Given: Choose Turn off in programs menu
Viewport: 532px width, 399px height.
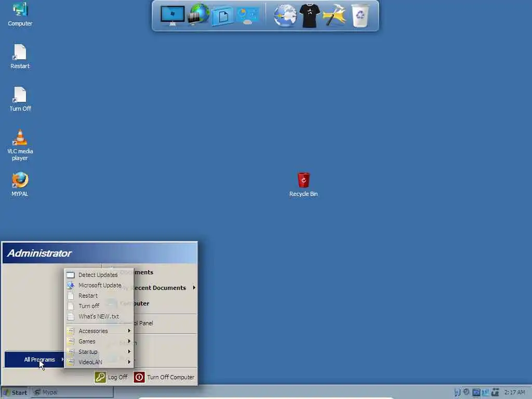Looking at the screenshot, I should pyautogui.click(x=99, y=306).
